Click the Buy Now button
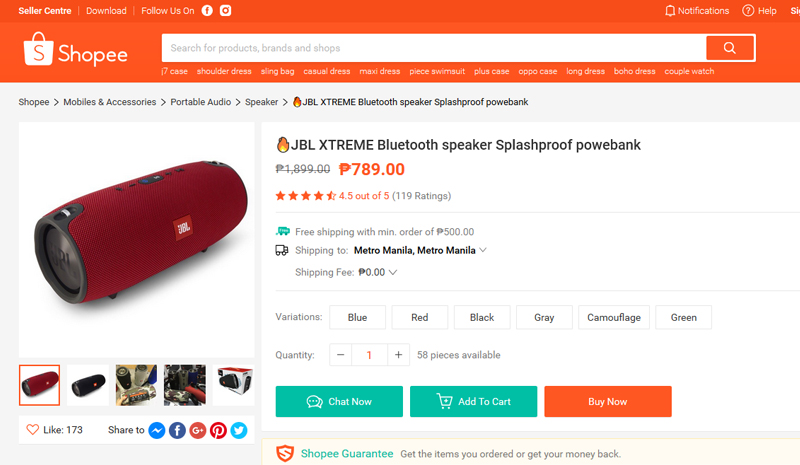Viewport: 800px width, 465px height. 608,402
